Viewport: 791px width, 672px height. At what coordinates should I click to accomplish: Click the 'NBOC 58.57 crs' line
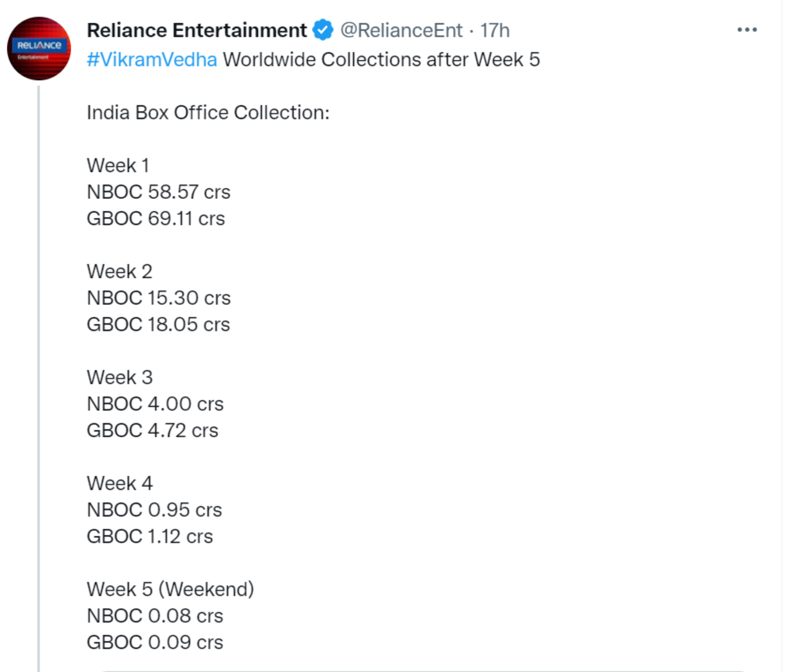158,192
